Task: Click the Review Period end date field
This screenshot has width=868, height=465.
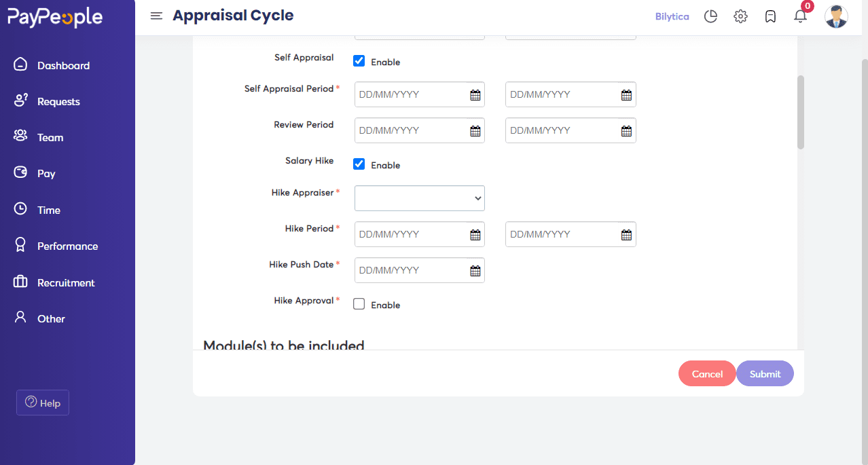Action: coord(571,130)
